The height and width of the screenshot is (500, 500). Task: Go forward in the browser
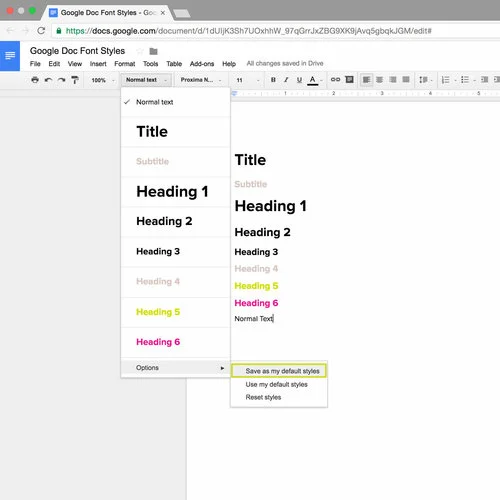pyautogui.click(x=26, y=31)
